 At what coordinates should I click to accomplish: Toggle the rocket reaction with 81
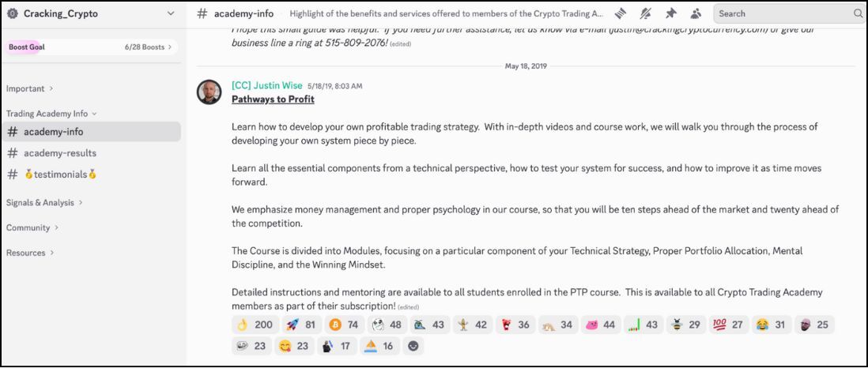point(302,325)
